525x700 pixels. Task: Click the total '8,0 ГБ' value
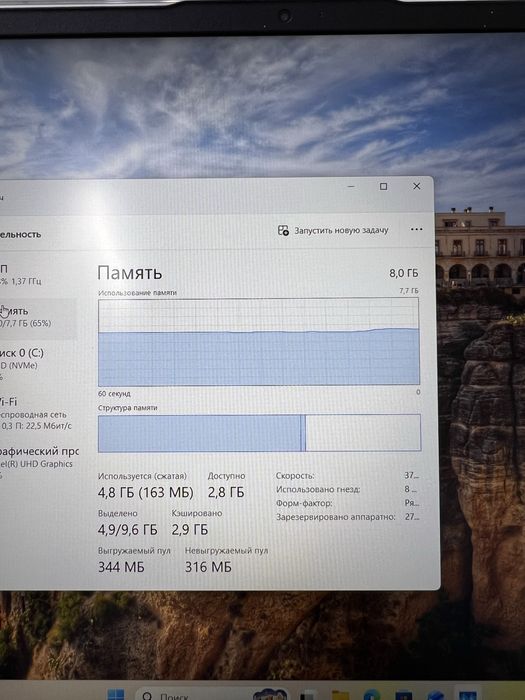pos(404,273)
